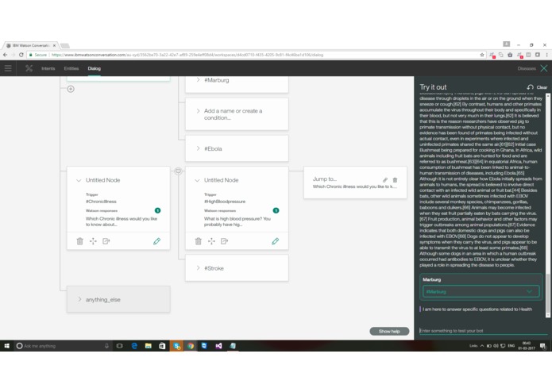Delete the #ChronicIllness node with trash icon
552x392 pixels.
80,241
